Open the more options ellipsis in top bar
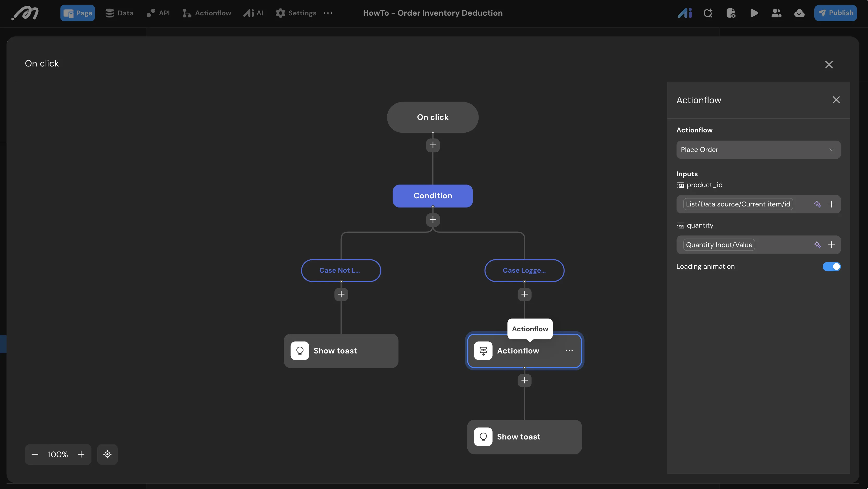Screen dimensions: 868x489 (328, 13)
